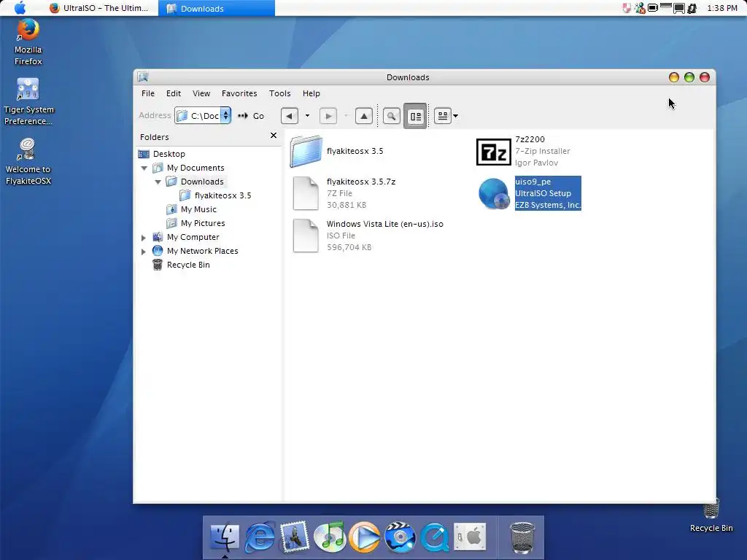Open the iTunes music dock icon
747x560 pixels.
pos(330,537)
